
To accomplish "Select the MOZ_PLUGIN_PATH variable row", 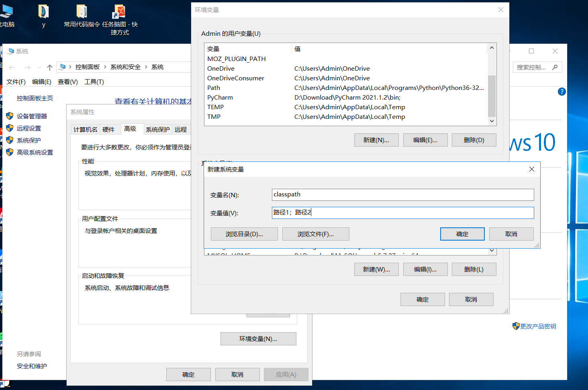I will (346, 59).
